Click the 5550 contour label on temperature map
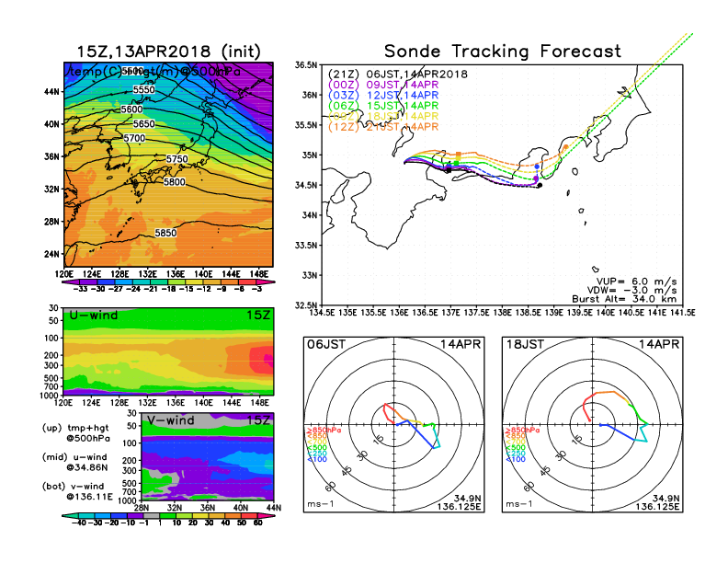The width and height of the screenshot is (728, 563). pos(143,89)
